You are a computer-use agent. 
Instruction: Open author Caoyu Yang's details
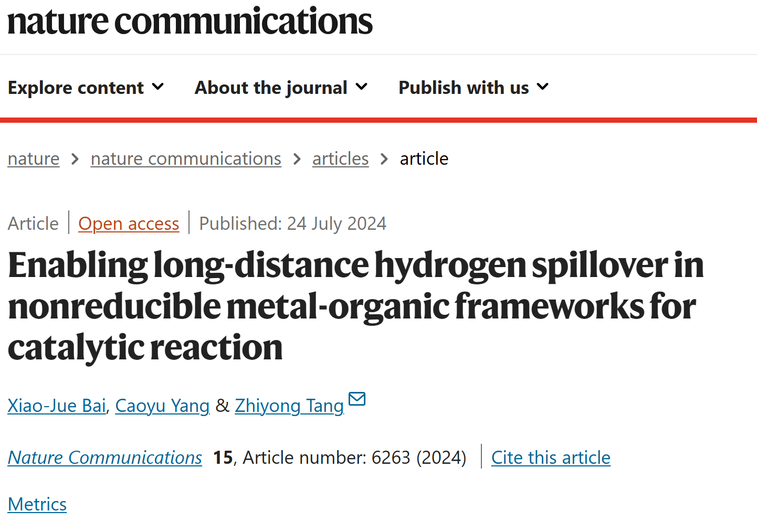162,406
